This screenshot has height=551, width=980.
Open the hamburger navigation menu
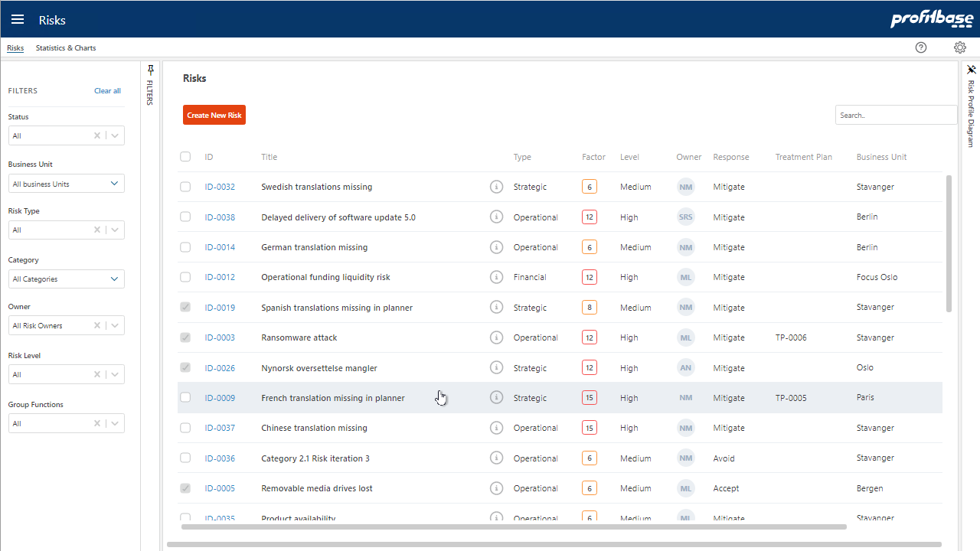coord(18,19)
